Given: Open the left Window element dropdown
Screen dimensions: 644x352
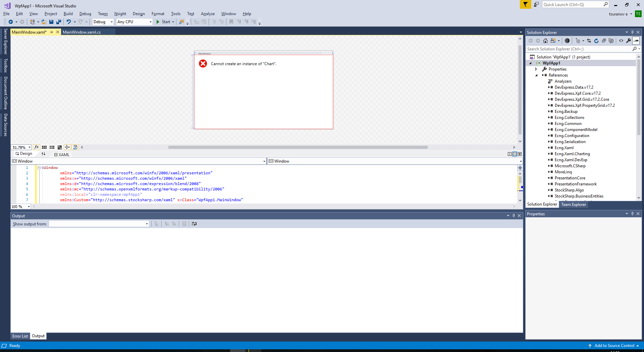Looking at the screenshot, I should [x=139, y=161].
